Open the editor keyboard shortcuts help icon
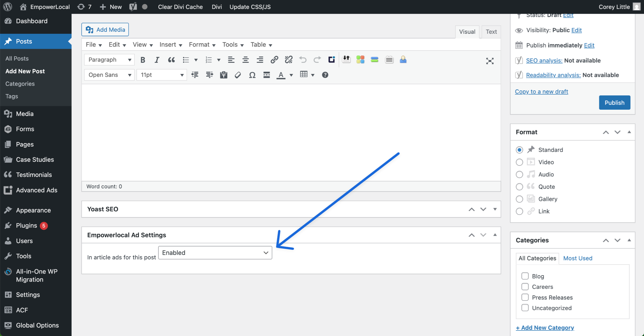The width and height of the screenshot is (644, 336). point(325,75)
